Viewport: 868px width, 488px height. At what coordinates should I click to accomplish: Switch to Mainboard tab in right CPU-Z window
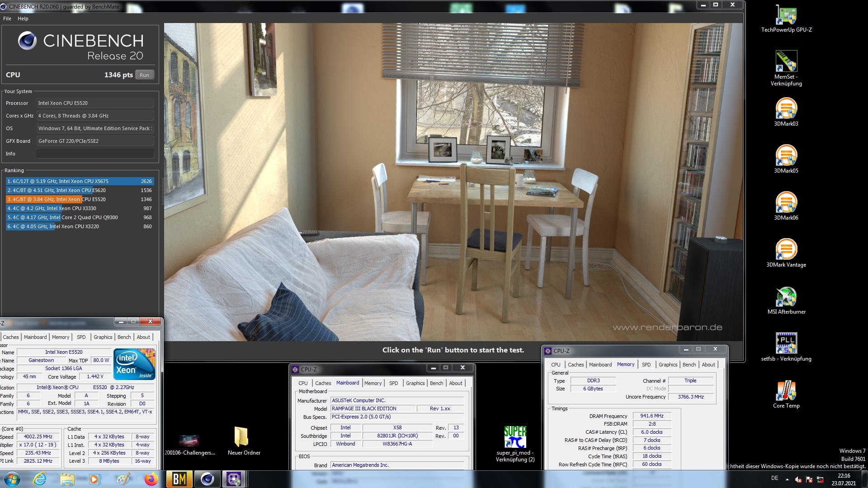(x=600, y=365)
